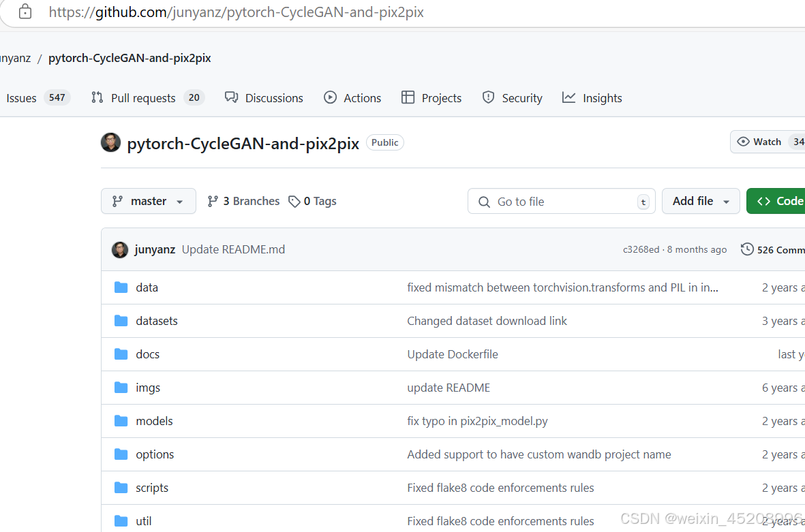Switch to the Discussions tab
Viewport: 805px width, 532px height.
(264, 97)
